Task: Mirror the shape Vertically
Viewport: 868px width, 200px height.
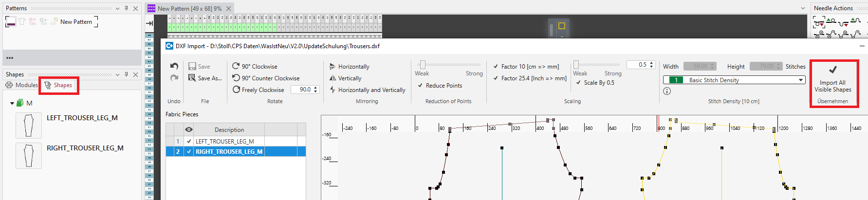Action: pyautogui.click(x=345, y=78)
